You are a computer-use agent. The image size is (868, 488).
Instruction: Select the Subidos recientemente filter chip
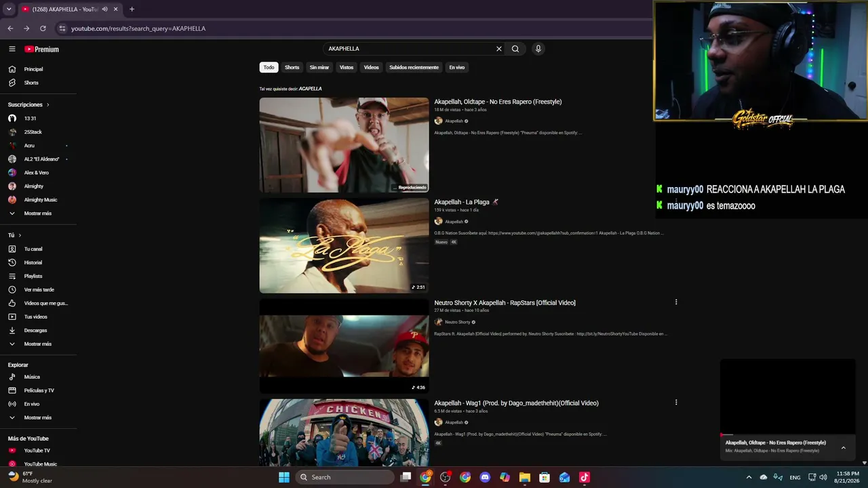(x=414, y=67)
